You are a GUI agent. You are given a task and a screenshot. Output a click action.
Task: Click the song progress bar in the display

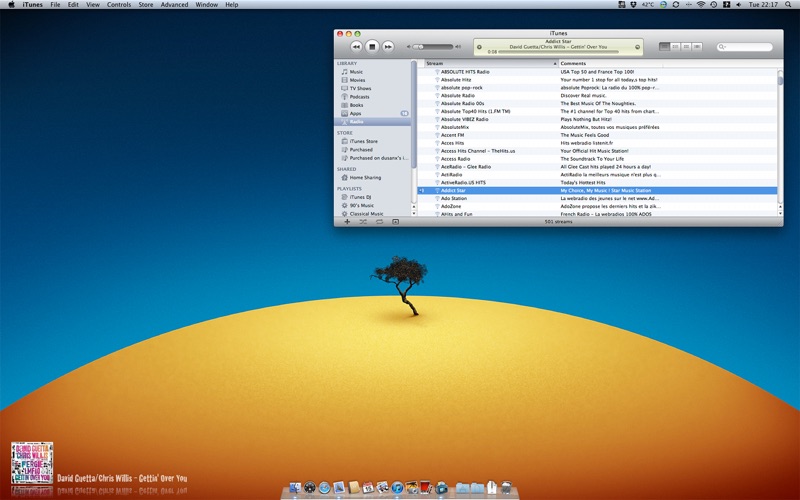tap(558, 52)
